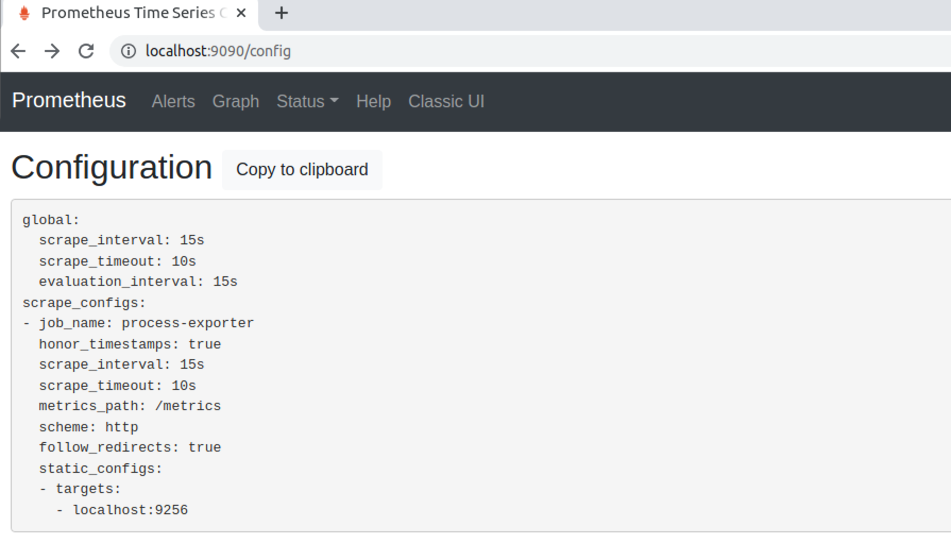This screenshot has height=560, width=951.
Task: Click 'scrape_interval: 15s' under global
Action: coord(121,240)
